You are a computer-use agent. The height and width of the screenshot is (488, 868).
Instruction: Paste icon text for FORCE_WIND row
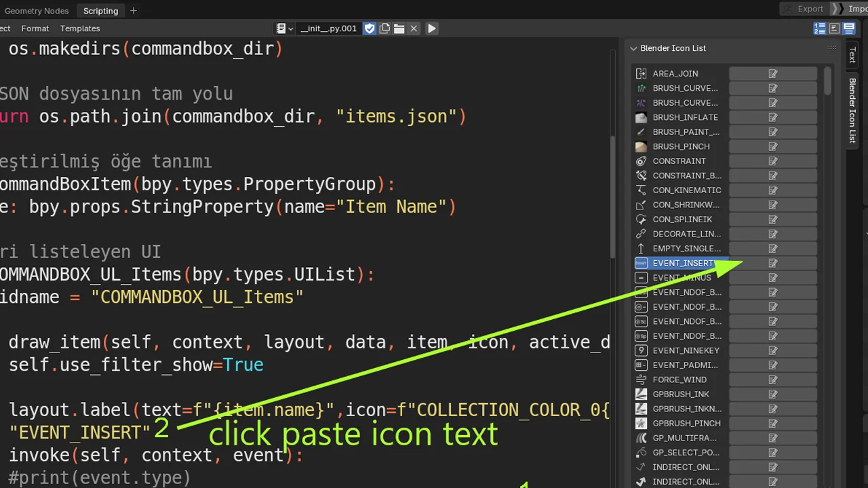click(x=772, y=380)
